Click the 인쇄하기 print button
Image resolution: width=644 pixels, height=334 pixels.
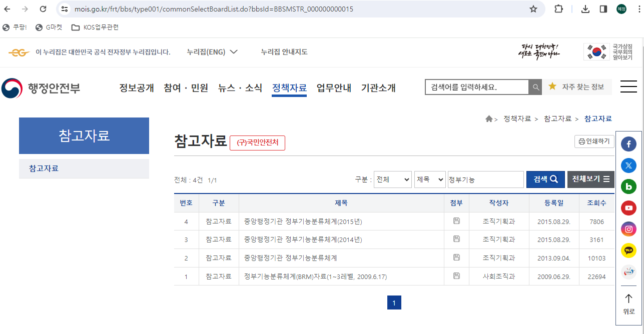click(594, 141)
